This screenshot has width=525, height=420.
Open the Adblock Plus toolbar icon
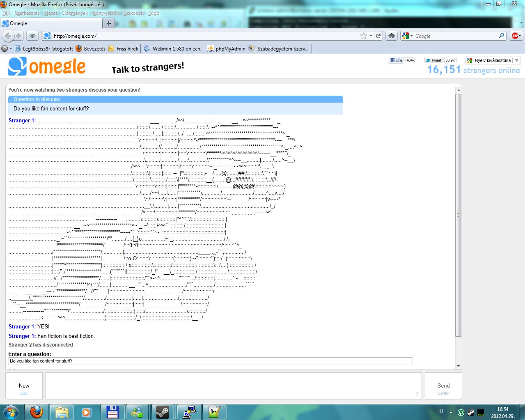tap(516, 36)
